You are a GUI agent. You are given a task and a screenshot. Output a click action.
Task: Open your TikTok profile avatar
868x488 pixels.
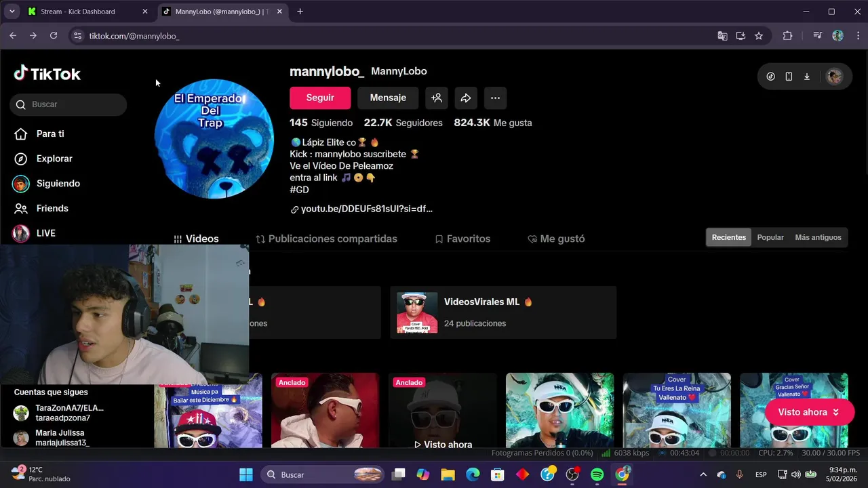click(834, 77)
